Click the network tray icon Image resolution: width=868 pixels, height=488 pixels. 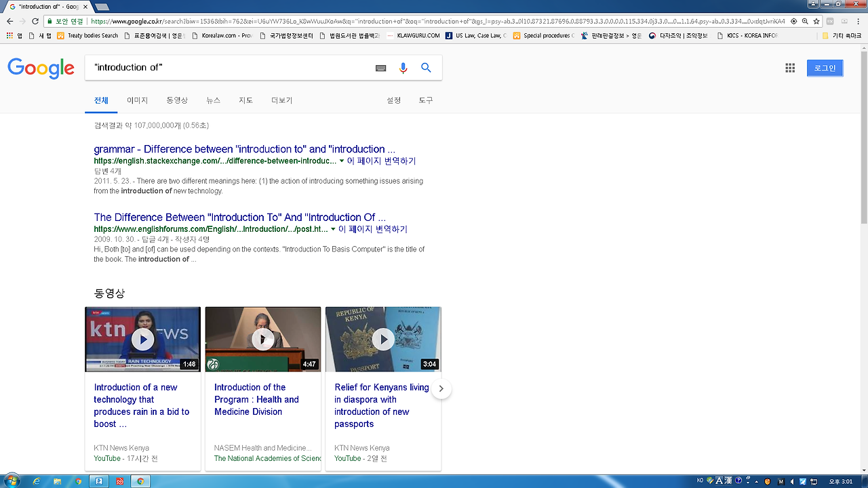point(813,481)
